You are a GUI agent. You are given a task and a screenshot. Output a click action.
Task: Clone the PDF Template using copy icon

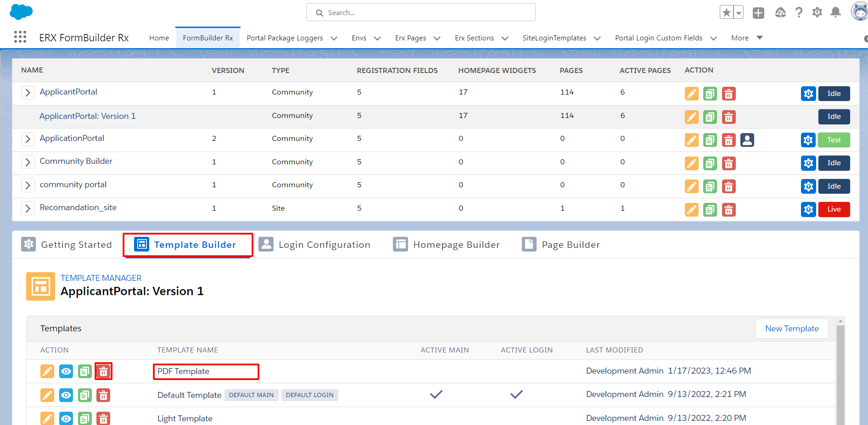point(84,371)
